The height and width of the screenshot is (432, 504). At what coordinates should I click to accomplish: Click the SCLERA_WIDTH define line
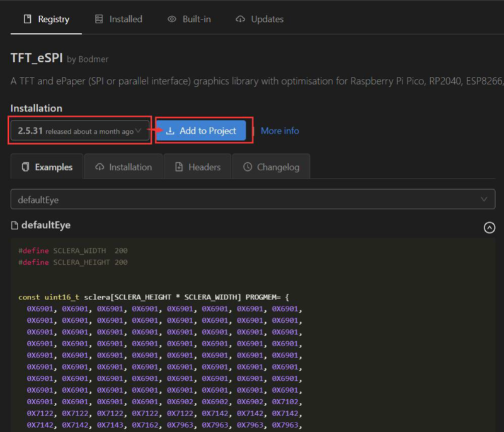pos(73,250)
